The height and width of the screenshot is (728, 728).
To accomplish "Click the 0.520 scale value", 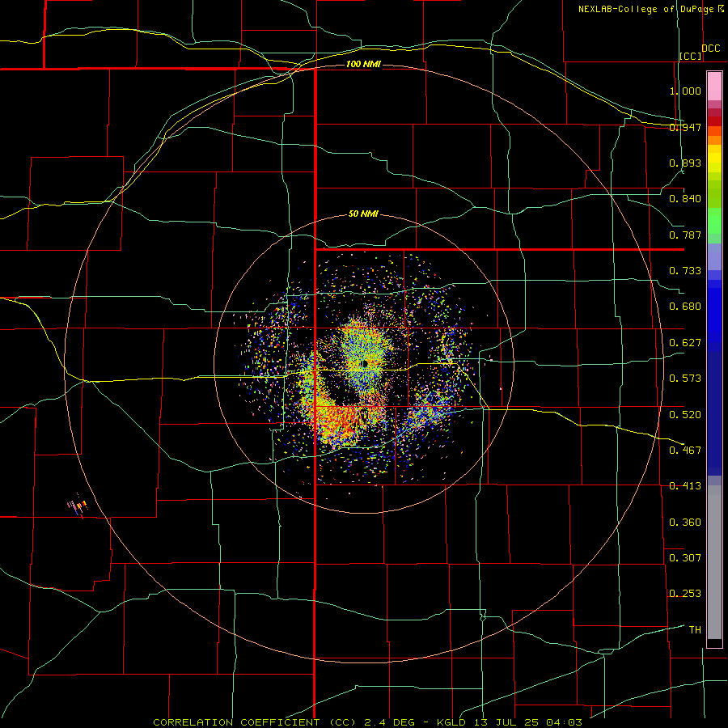I will point(685,414).
